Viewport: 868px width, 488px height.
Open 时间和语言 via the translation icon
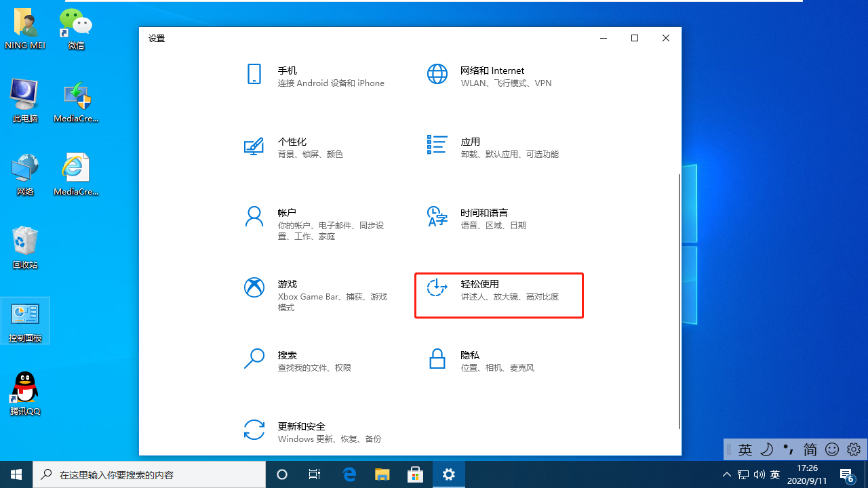[x=437, y=216]
